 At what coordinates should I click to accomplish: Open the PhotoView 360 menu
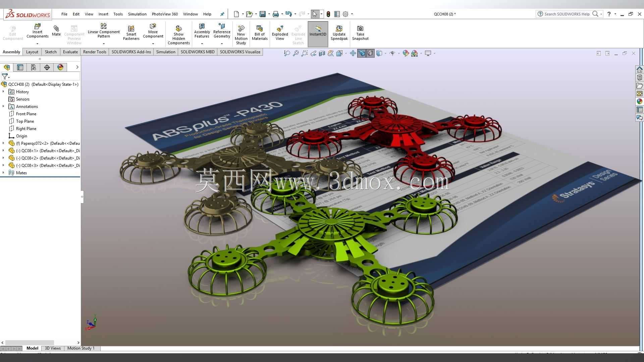coord(165,14)
